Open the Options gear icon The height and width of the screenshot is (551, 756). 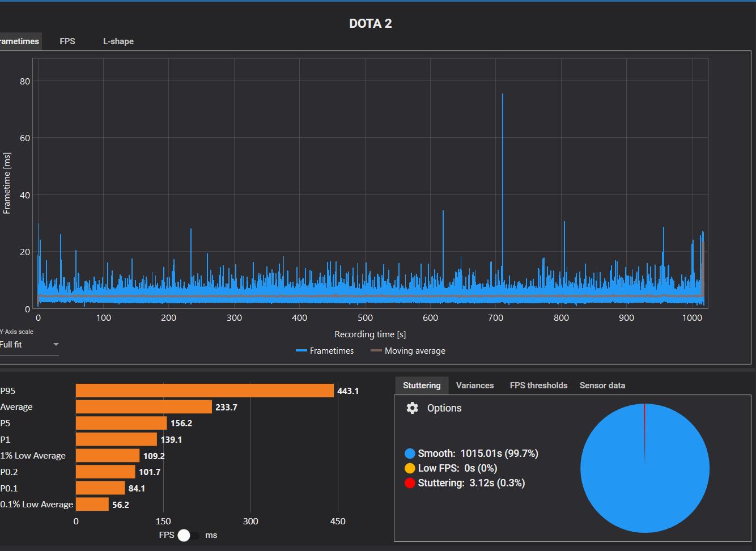tap(413, 408)
